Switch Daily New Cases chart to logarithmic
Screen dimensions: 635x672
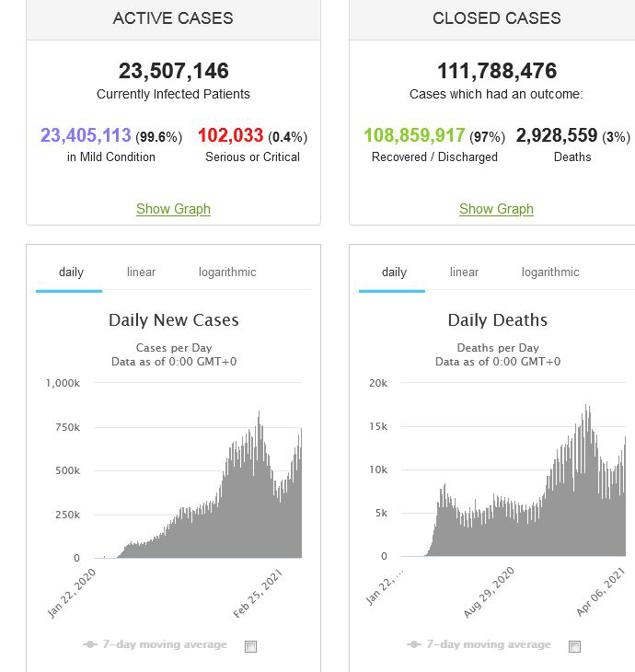227,272
